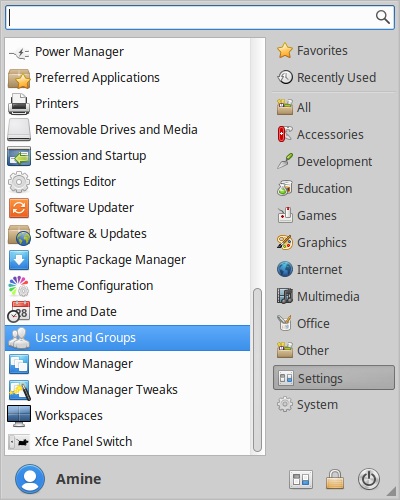
Task: Launch Xfce Panel Switch icon
Action: click(19, 442)
